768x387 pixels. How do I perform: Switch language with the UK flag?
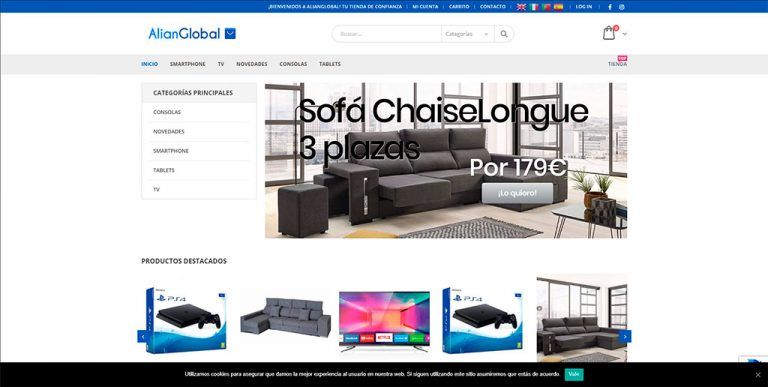click(521, 7)
